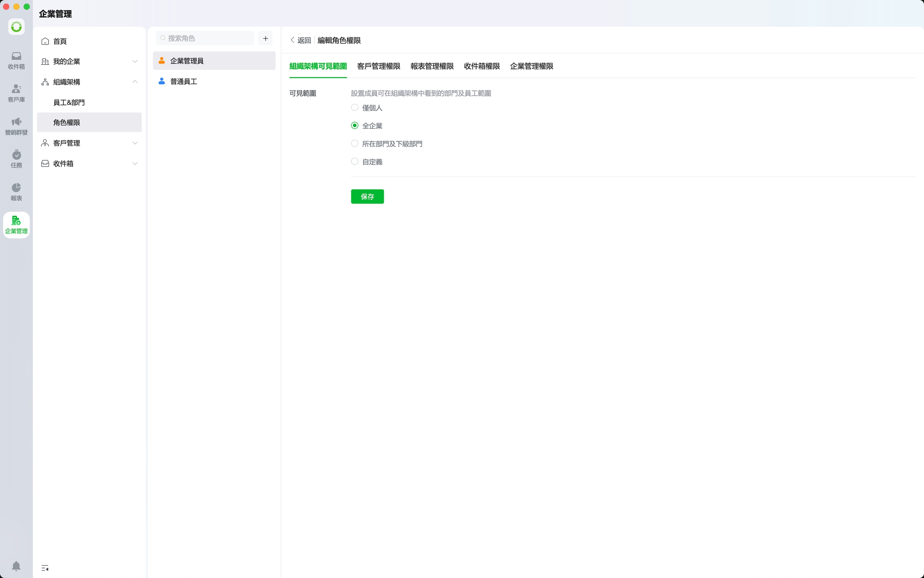The width and height of the screenshot is (924, 578).
Task: Open the 任務 tasks sidebar icon
Action: (x=16, y=159)
